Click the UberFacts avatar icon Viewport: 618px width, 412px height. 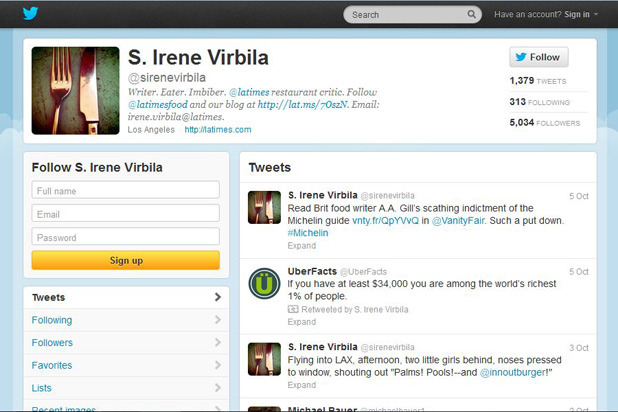point(264,283)
